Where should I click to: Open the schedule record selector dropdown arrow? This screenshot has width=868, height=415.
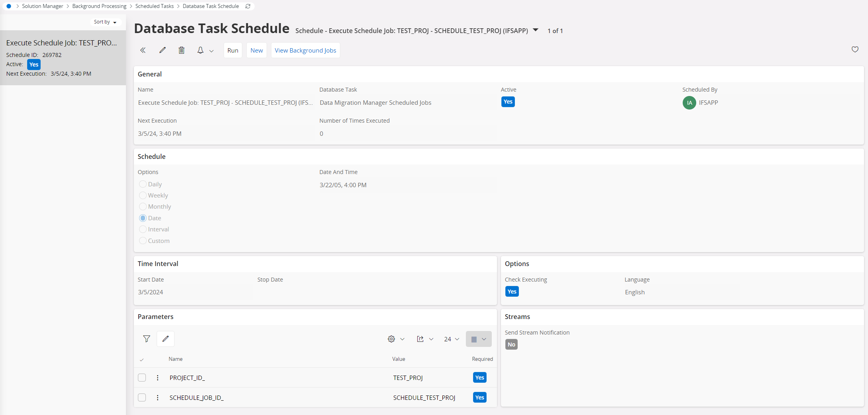click(x=536, y=30)
